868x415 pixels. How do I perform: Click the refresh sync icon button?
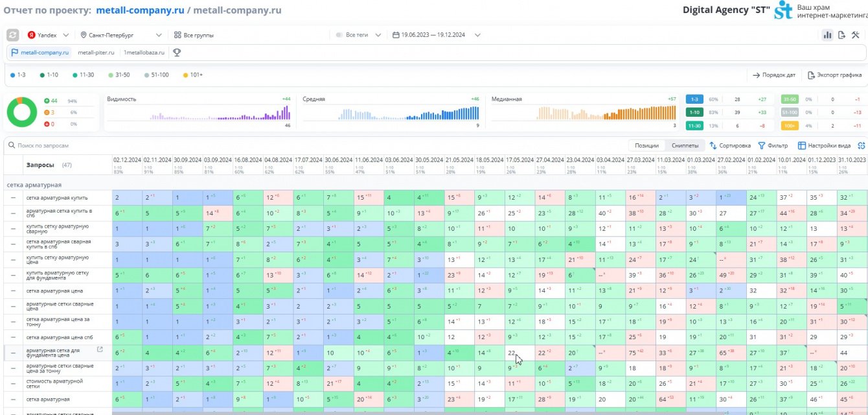pos(13,35)
